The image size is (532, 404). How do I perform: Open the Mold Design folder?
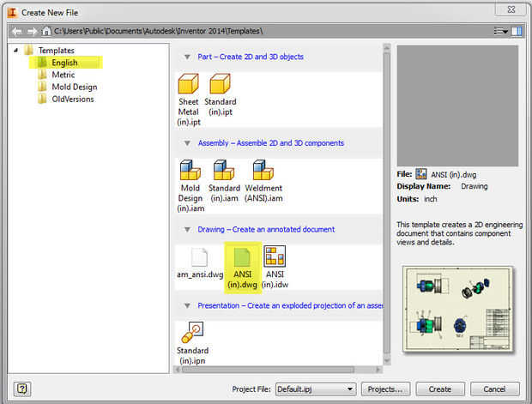click(x=75, y=87)
